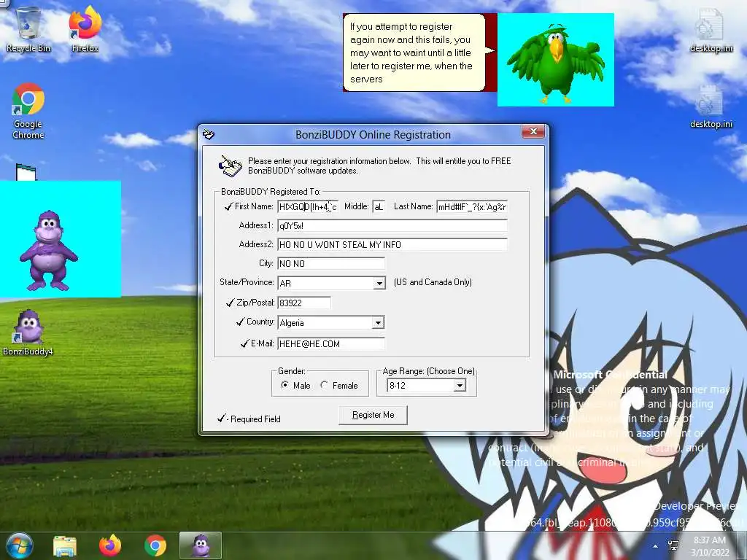Click the registration dialog title bar icon
Viewport: 747px width, 560px height.
coord(209,135)
